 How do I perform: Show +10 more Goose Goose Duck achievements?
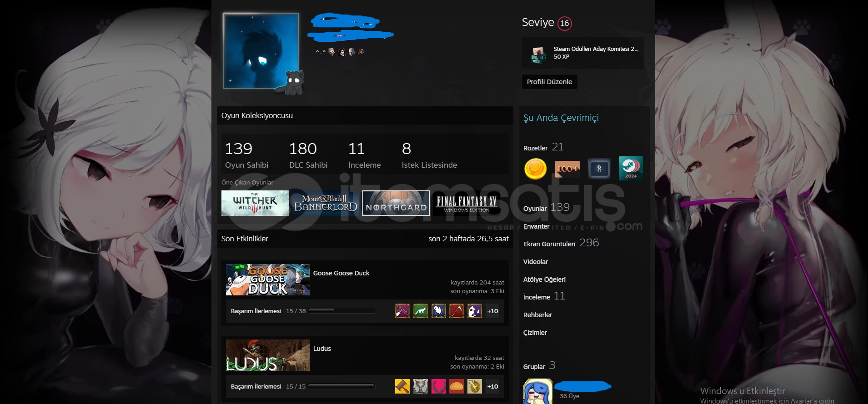point(492,311)
